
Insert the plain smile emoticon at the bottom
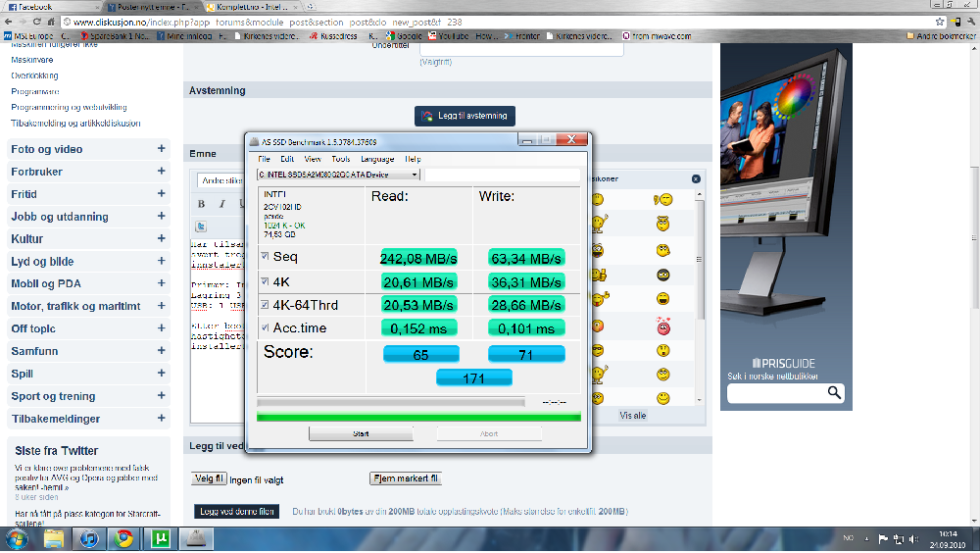click(663, 398)
